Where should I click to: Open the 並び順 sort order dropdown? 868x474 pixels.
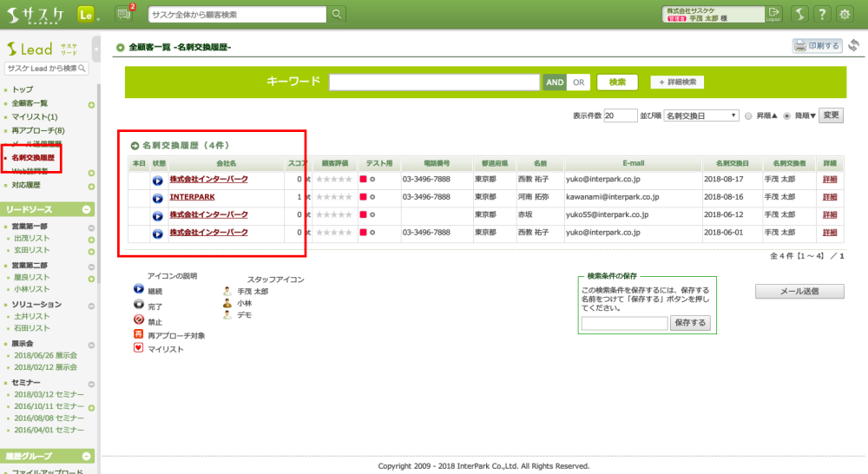point(700,115)
